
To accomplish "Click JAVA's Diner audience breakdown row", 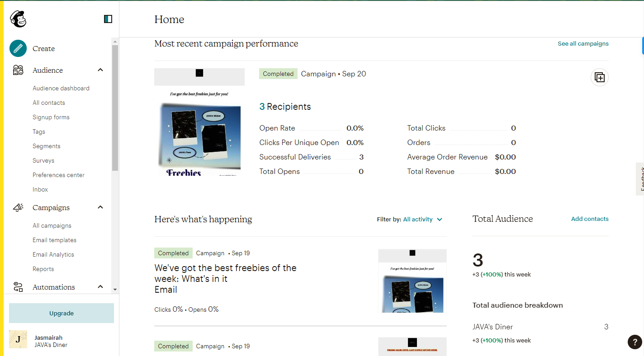I will (540, 327).
